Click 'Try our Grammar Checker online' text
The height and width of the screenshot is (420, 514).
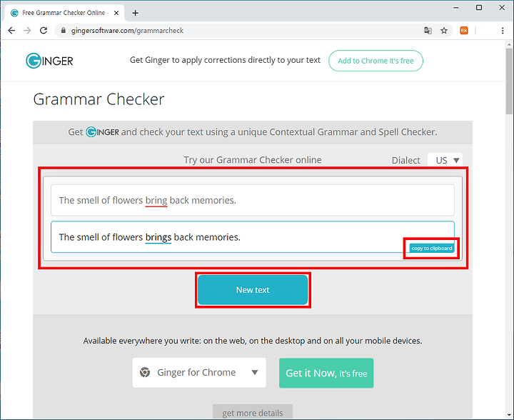253,160
